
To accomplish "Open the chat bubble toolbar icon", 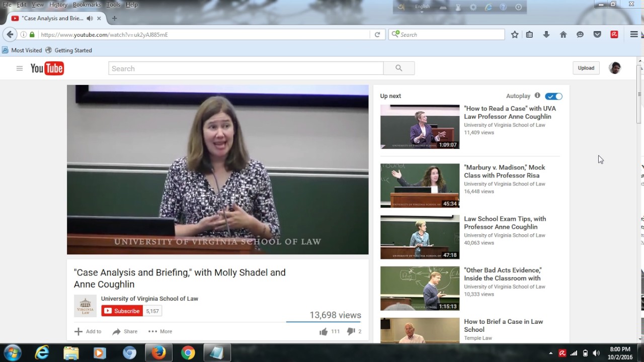I will 580,35.
